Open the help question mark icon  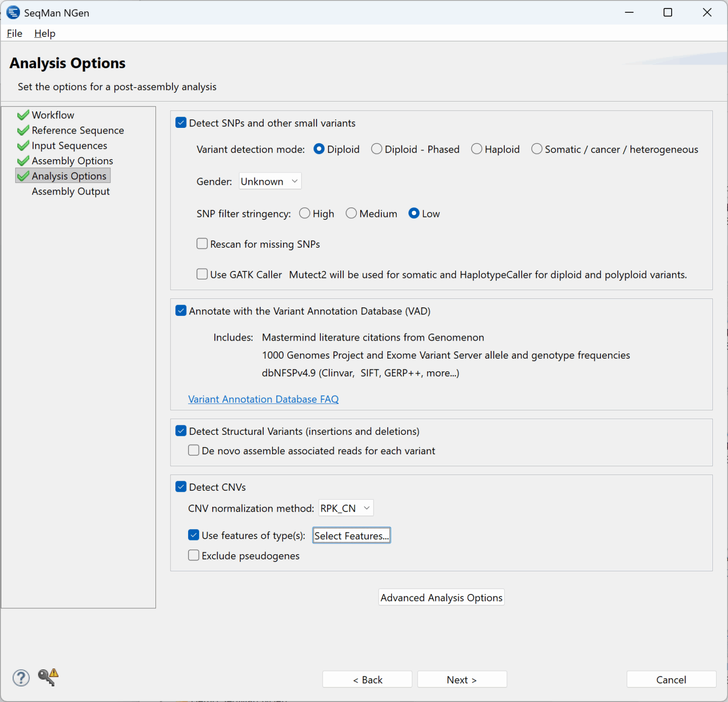click(21, 678)
